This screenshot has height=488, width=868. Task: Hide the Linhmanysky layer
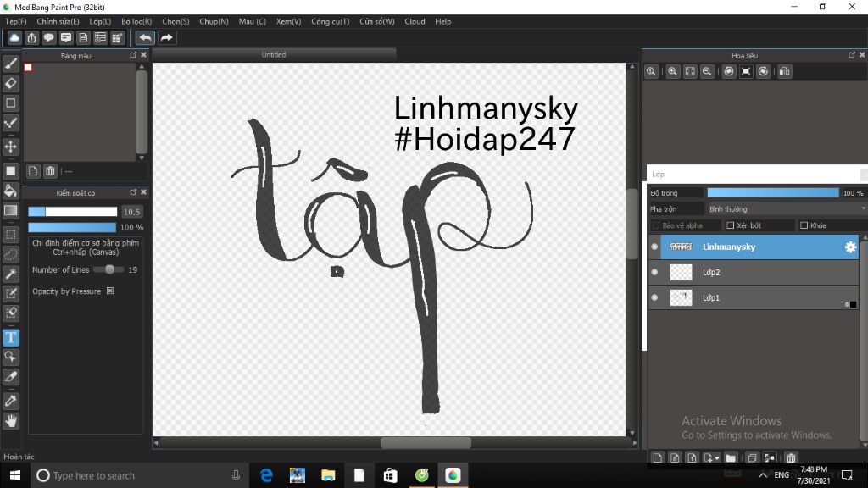(x=654, y=247)
